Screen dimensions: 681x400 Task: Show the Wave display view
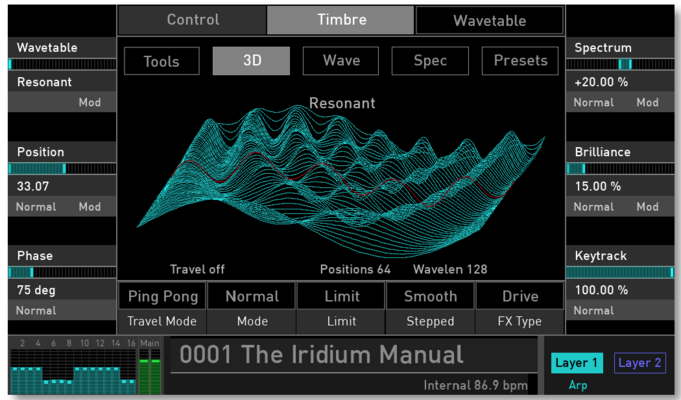pos(341,61)
